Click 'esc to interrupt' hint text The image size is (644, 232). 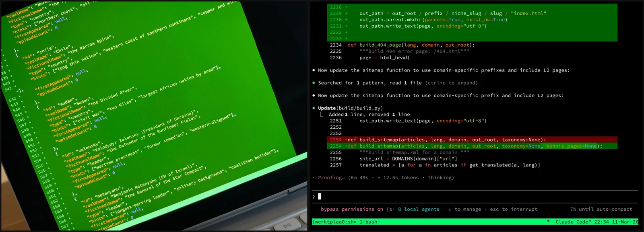click(x=514, y=209)
